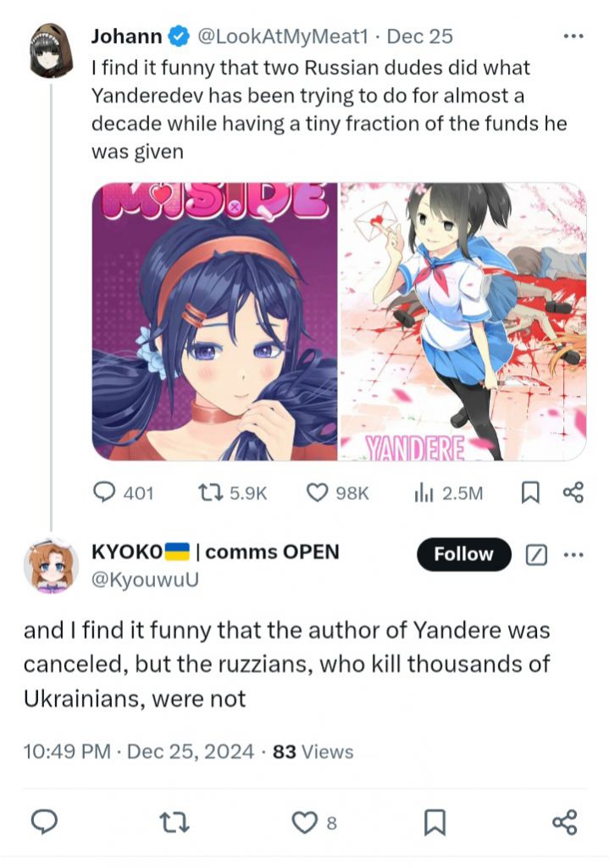
Task: Open the @KyouwuU profile handle
Action: click(x=145, y=579)
